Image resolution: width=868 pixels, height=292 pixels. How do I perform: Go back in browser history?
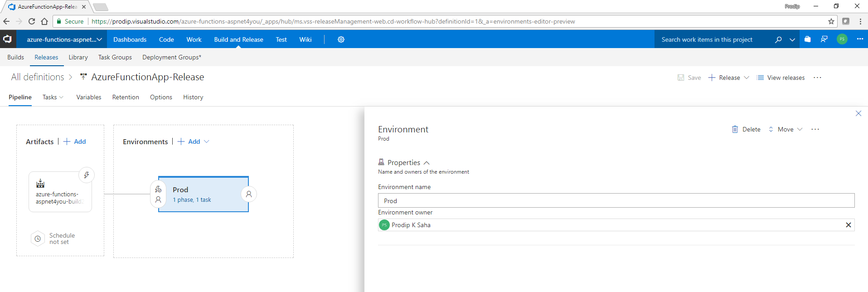[6, 21]
